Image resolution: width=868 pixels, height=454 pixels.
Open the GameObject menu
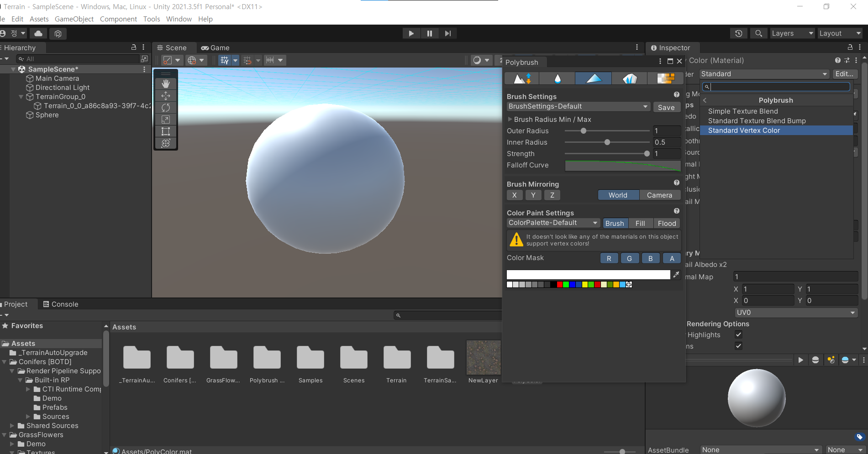click(x=74, y=19)
